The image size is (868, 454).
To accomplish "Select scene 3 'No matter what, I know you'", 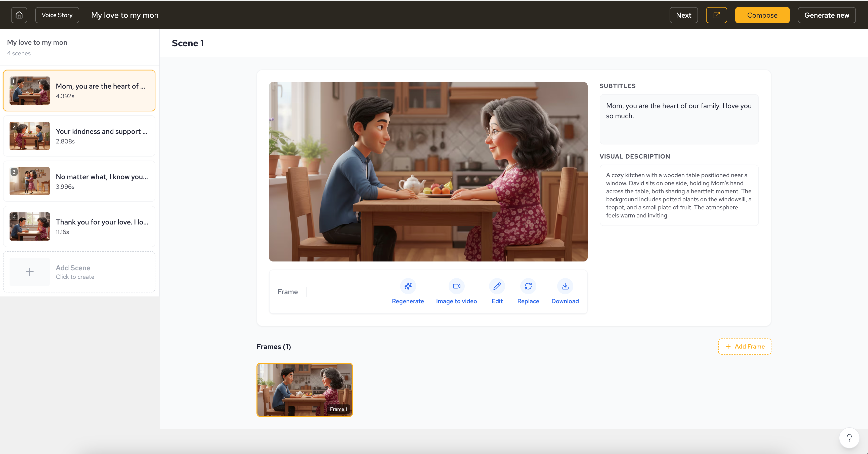I will point(79,181).
